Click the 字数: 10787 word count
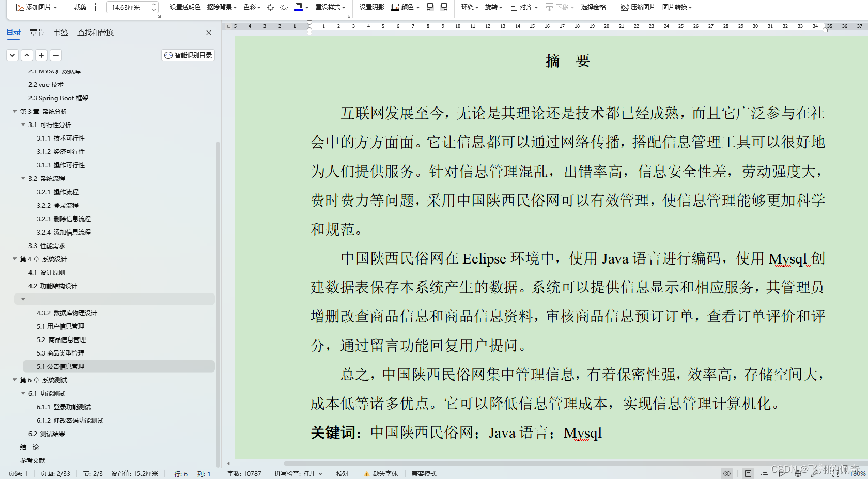The height and width of the screenshot is (479, 868). pyautogui.click(x=244, y=473)
